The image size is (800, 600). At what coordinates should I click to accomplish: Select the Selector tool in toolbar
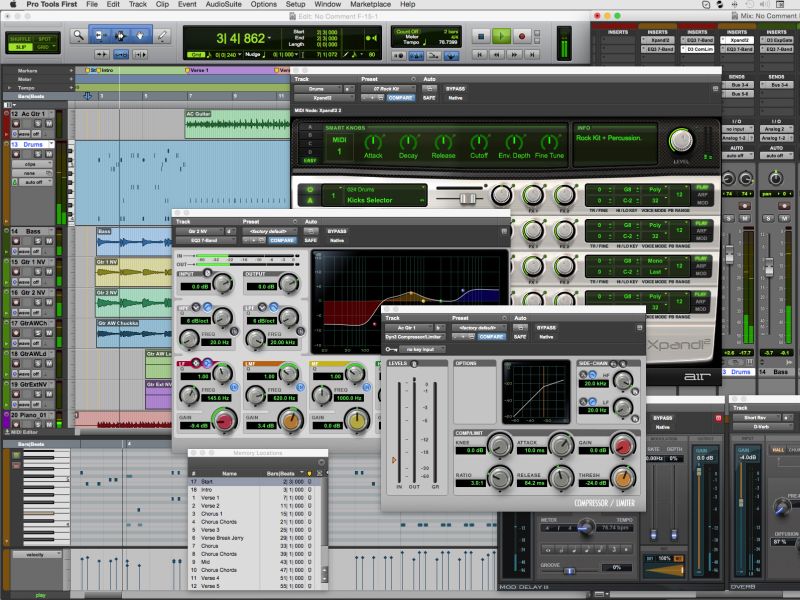119,36
